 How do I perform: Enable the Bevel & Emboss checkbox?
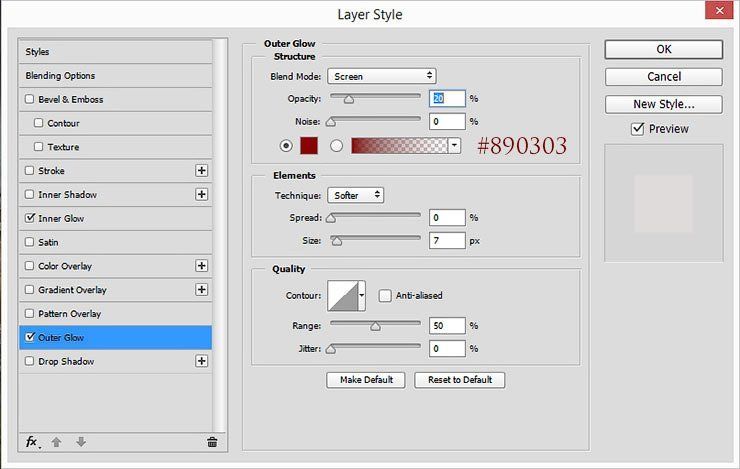[29, 99]
